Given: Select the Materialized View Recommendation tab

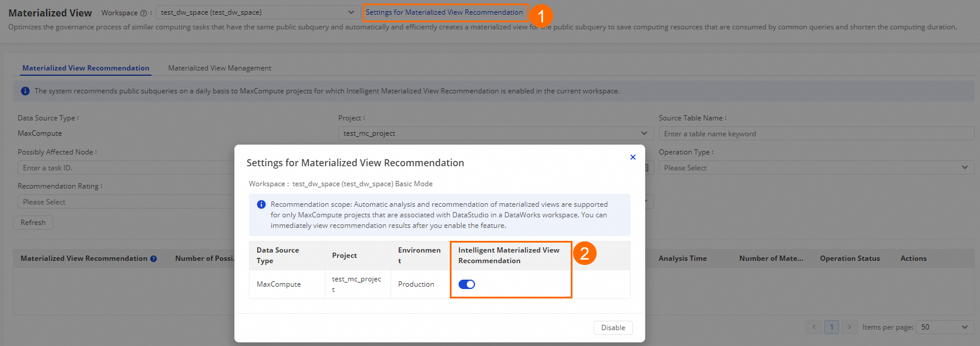Looking at the screenshot, I should coord(86,68).
